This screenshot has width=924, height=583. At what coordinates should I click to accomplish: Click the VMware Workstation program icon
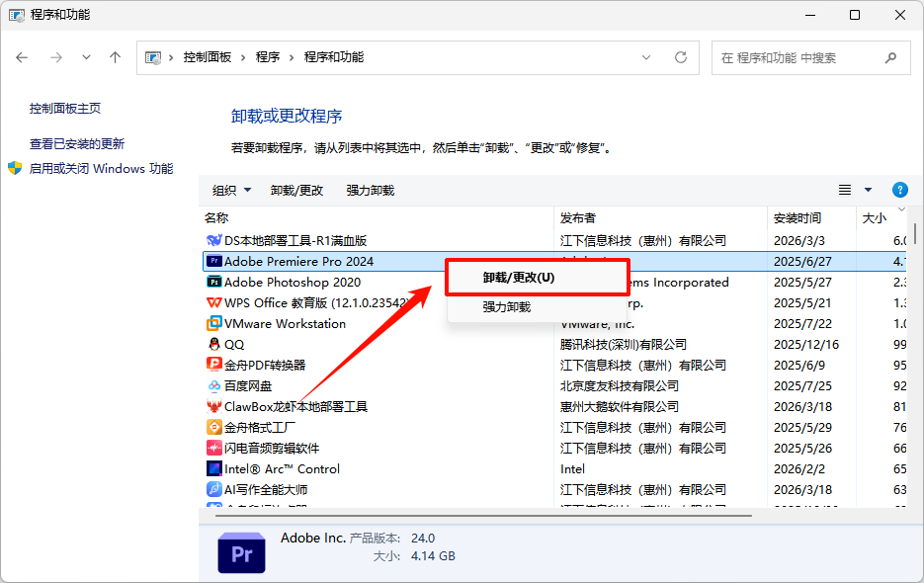(213, 324)
